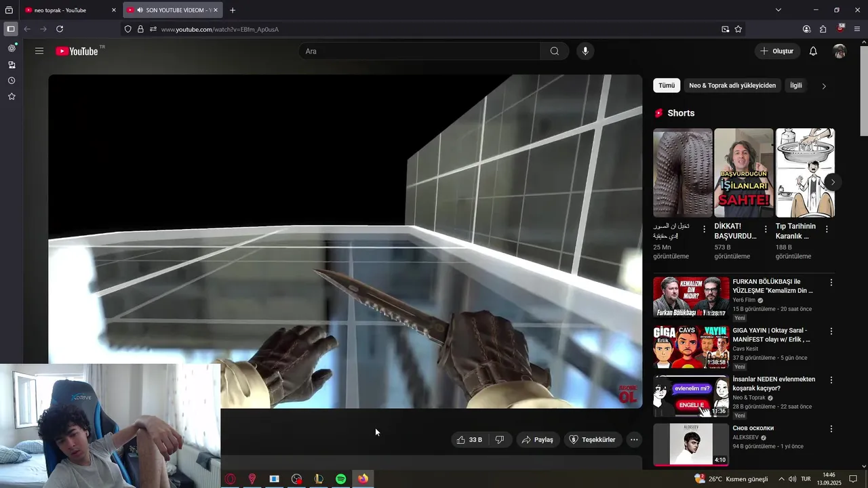
Task: Open options for İnsanlar NEDEN evlenmekten video
Action: tap(831, 380)
